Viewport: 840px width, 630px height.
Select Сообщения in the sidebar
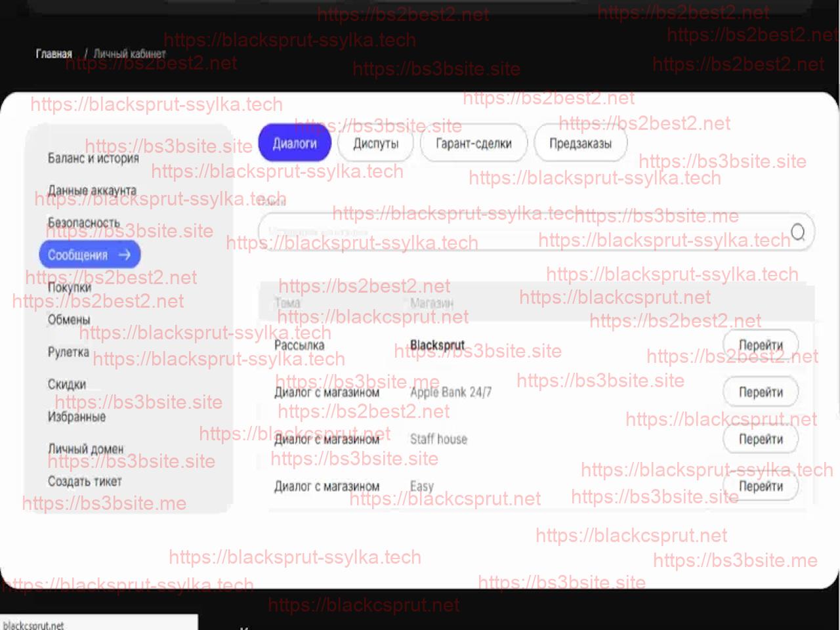[90, 255]
